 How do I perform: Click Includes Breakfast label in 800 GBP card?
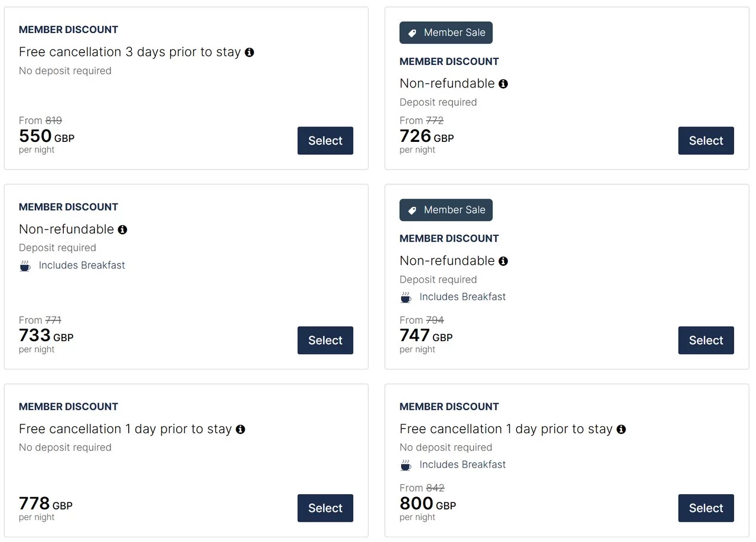pos(462,465)
